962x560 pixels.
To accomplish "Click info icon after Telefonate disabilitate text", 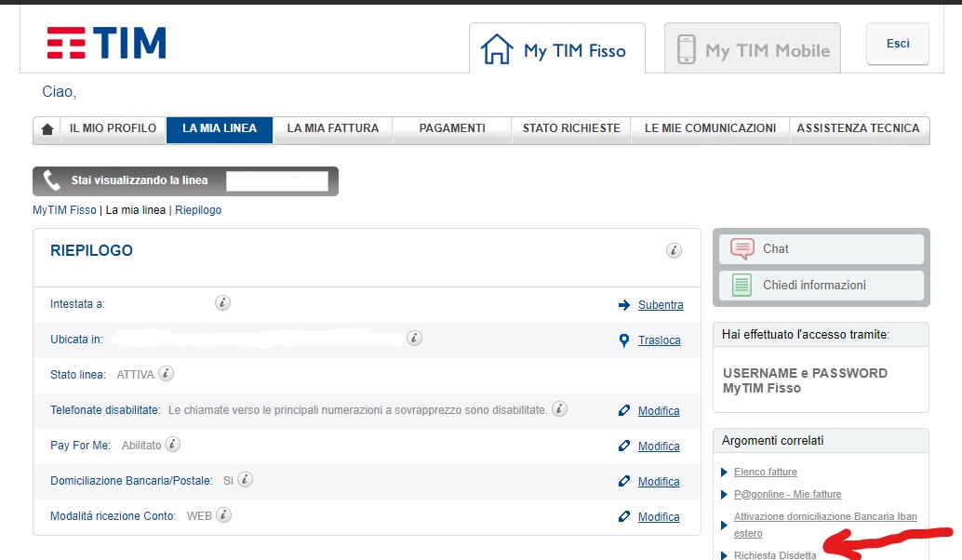I will coord(559,408).
